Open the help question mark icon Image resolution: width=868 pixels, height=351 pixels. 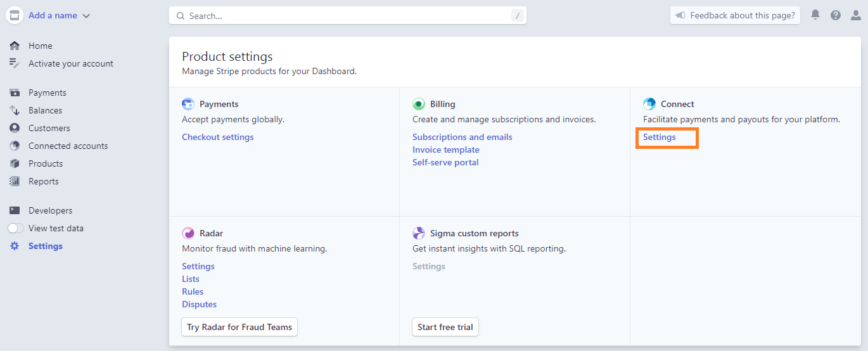(x=836, y=15)
